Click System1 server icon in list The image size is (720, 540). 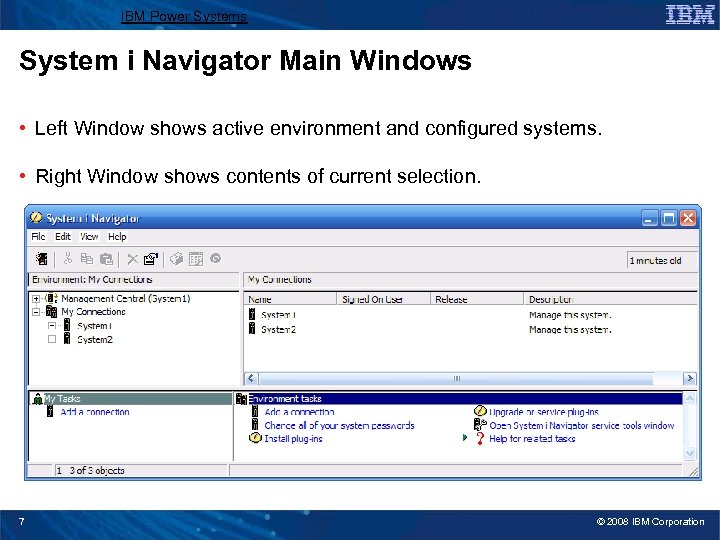[252, 314]
